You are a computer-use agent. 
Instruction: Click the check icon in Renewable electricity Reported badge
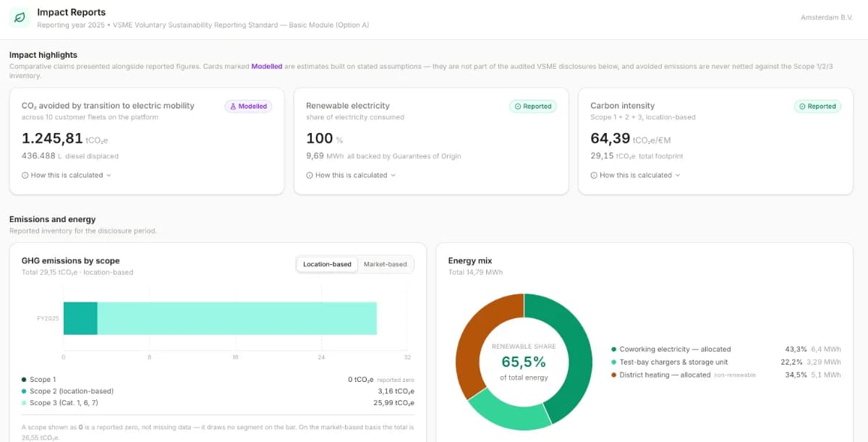coord(517,106)
